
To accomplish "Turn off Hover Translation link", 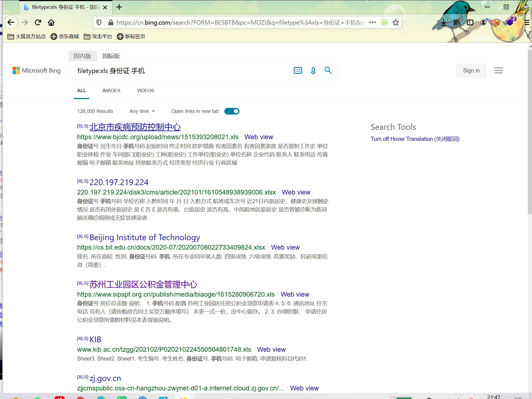I will 415,139.
